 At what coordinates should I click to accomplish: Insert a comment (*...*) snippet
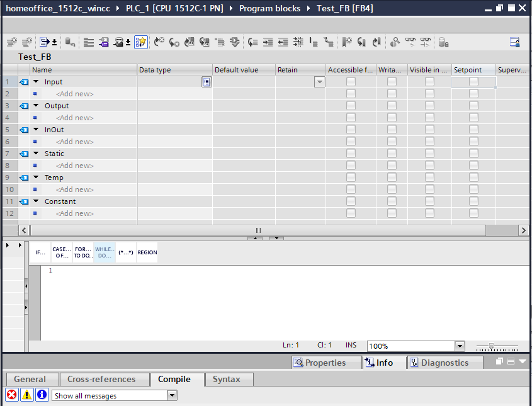(x=125, y=252)
